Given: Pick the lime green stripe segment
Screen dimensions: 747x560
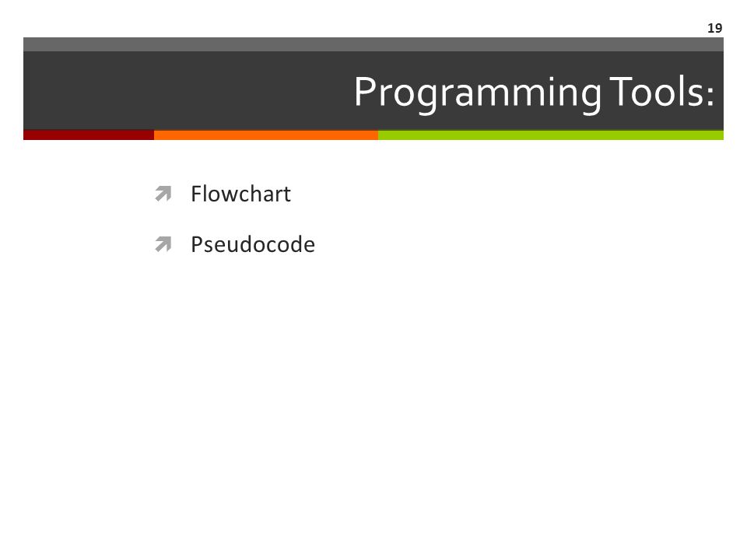Looking at the screenshot, I should (x=551, y=135).
